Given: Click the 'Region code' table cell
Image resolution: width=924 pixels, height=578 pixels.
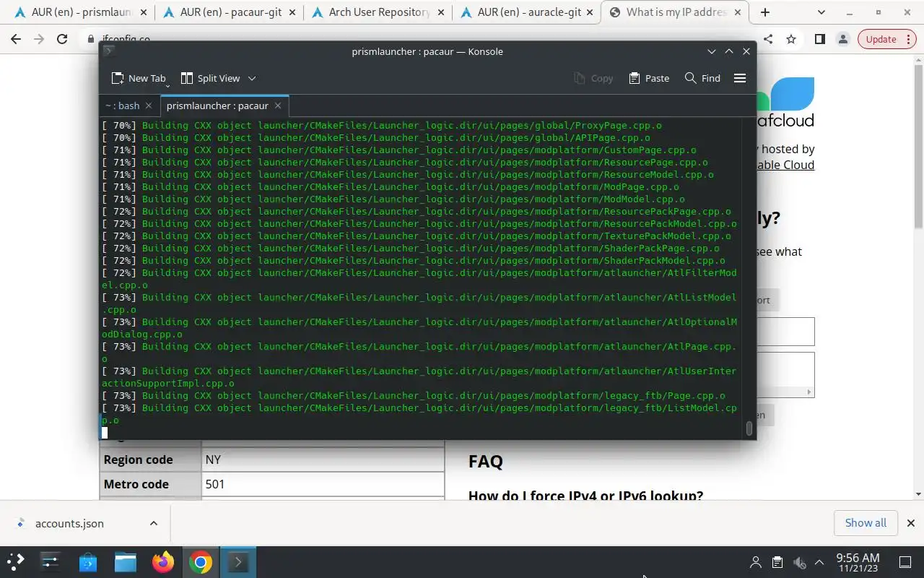Looking at the screenshot, I should tap(151, 460).
